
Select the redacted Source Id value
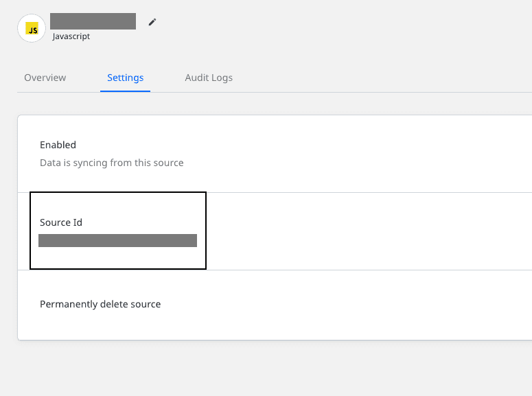point(118,241)
